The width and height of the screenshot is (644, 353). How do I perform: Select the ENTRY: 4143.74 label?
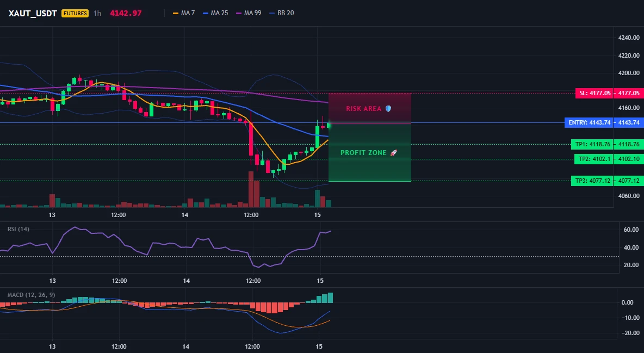[589, 122]
